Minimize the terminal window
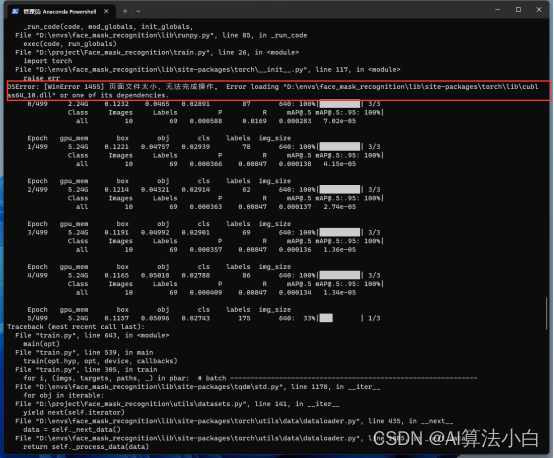Viewport: 554px width, 458px height. pos(497,10)
